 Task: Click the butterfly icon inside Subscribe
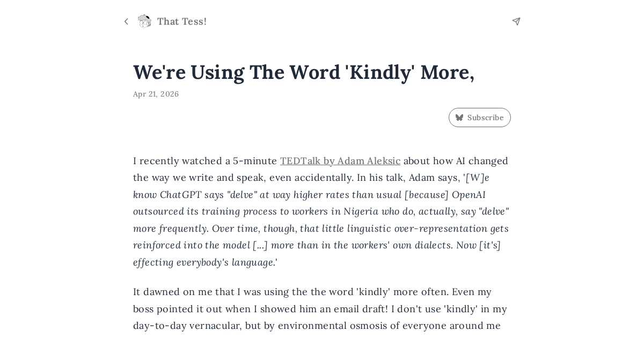(x=459, y=117)
